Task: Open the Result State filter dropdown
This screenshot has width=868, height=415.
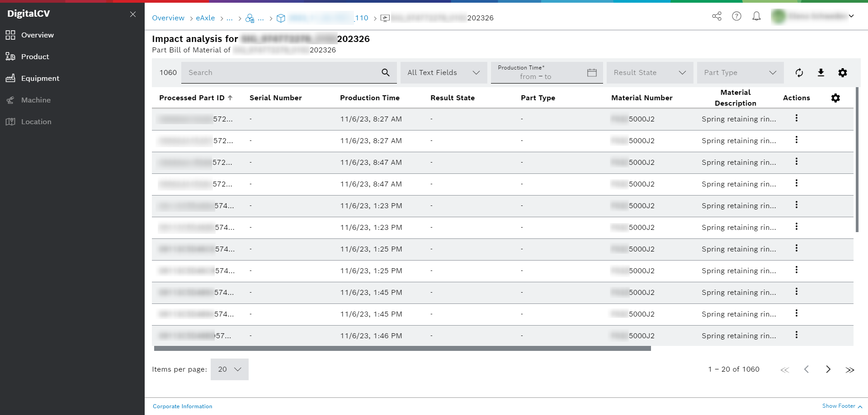Action: click(650, 72)
